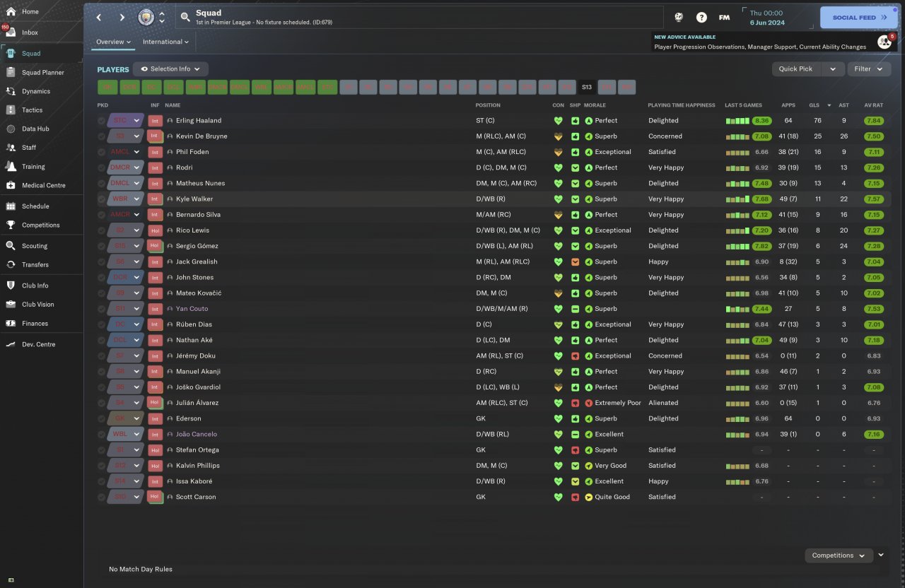Collapse the match day rules panel chevron

881,555
